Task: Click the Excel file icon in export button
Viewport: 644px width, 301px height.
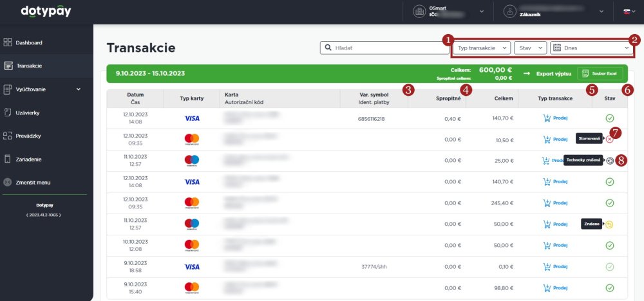Action: (x=585, y=74)
